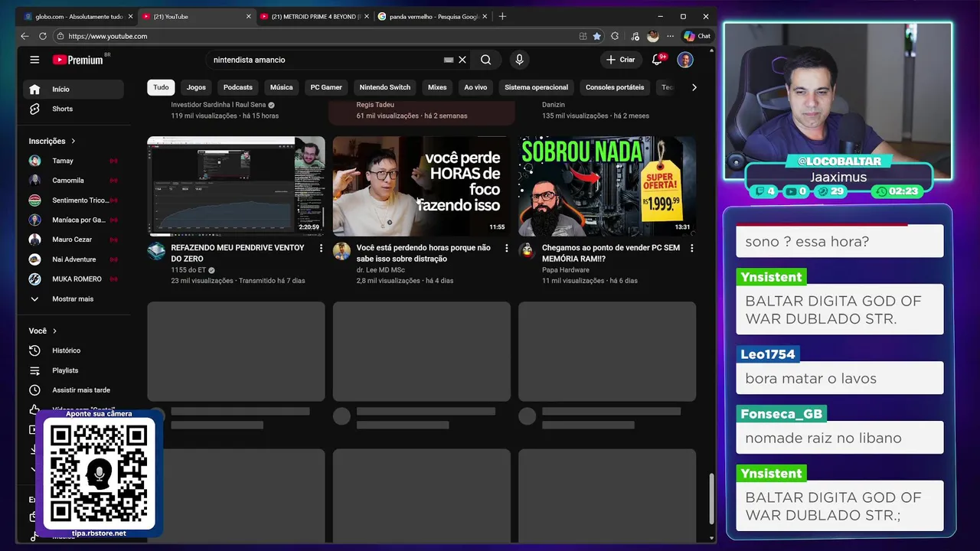Open a new browser tab

pos(502,16)
